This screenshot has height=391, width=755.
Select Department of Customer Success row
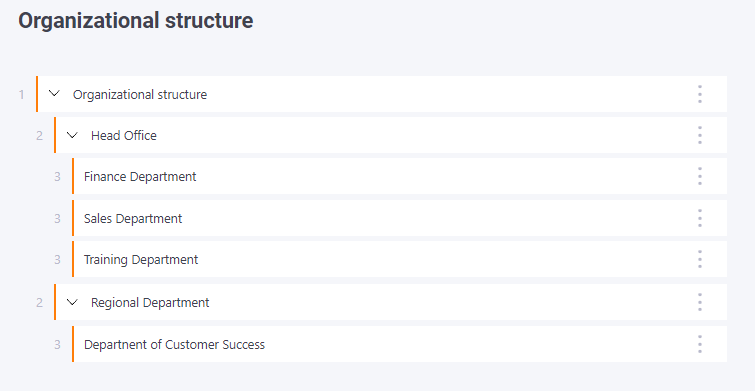point(399,344)
